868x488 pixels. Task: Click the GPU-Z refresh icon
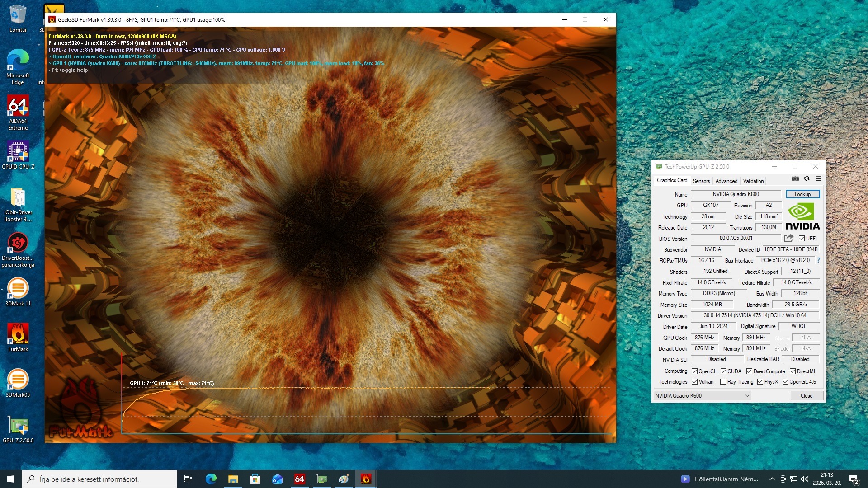(x=807, y=179)
